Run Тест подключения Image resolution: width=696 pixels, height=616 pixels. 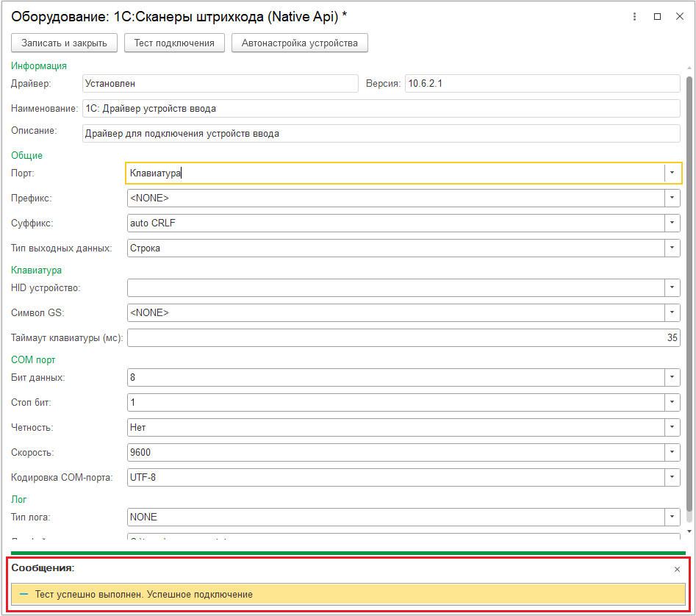(174, 43)
